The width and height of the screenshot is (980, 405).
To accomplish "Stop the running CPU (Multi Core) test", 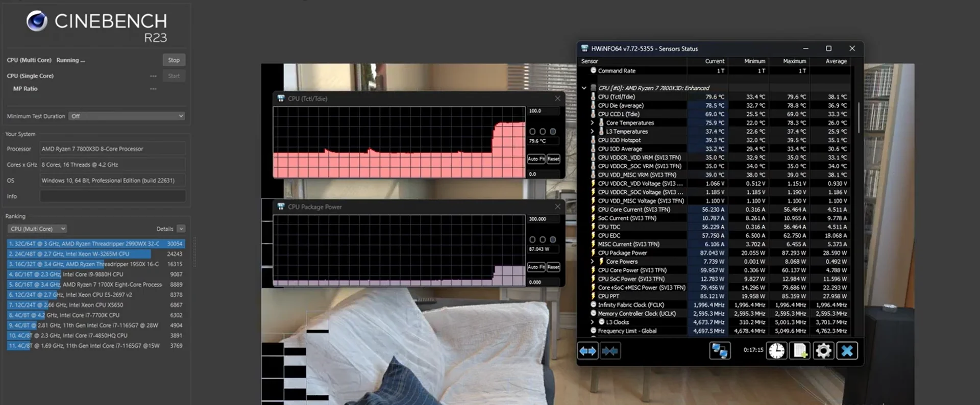I will tap(174, 60).
